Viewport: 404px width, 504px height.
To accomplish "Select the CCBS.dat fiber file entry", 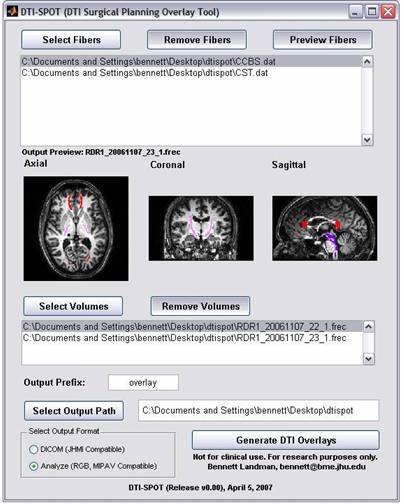I will pos(191,62).
